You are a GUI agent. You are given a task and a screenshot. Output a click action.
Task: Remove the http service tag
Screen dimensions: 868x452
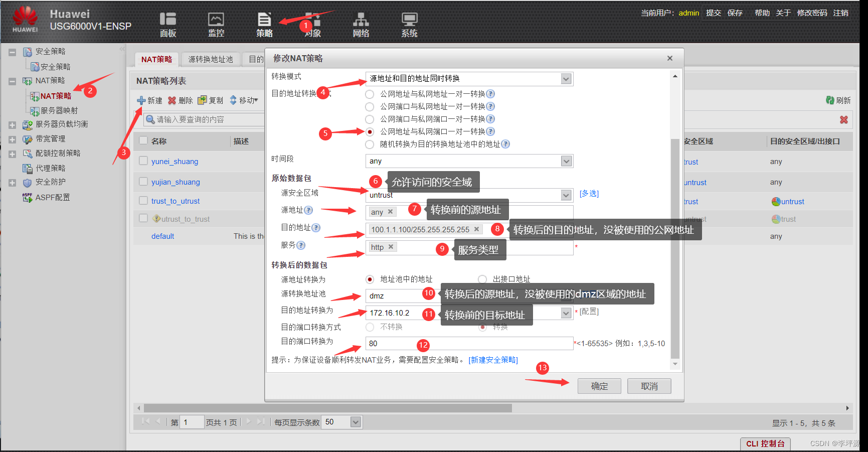click(391, 247)
